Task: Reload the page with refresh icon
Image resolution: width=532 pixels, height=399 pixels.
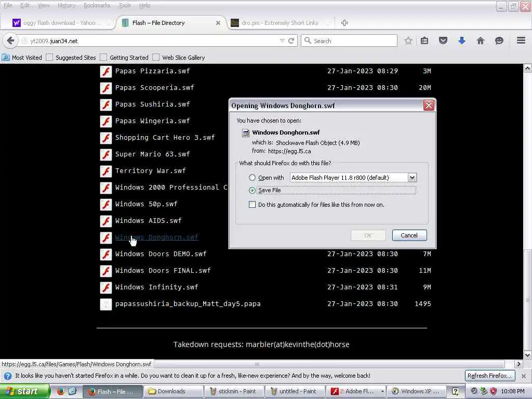Action: pyautogui.click(x=291, y=41)
